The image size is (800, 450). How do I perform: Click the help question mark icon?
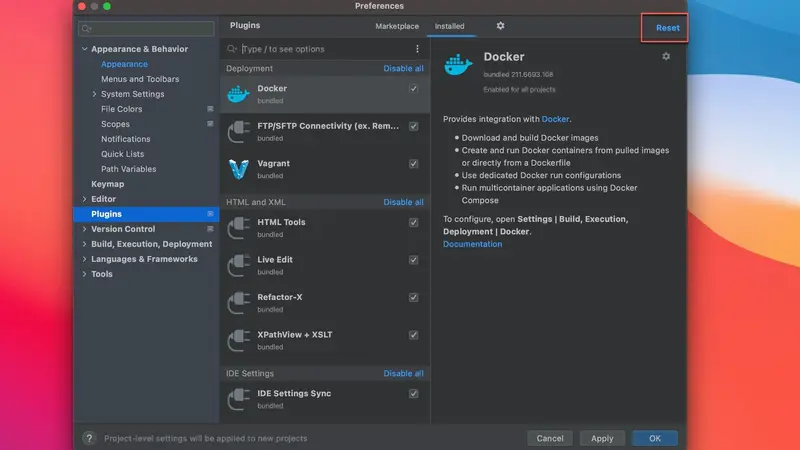point(89,438)
